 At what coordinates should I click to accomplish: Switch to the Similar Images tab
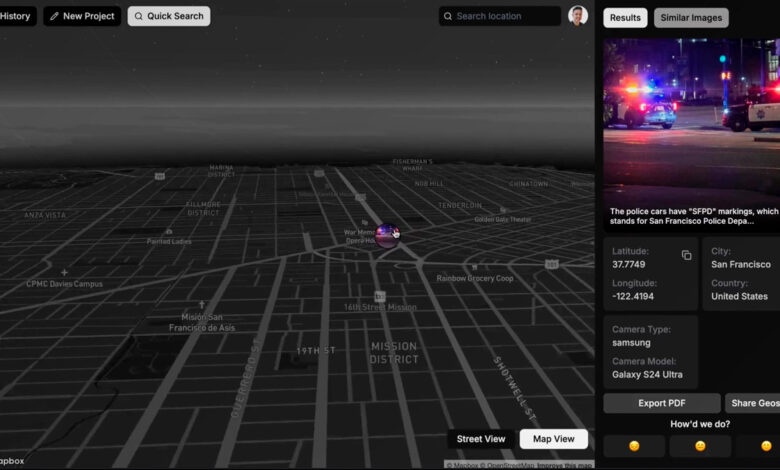pos(691,18)
